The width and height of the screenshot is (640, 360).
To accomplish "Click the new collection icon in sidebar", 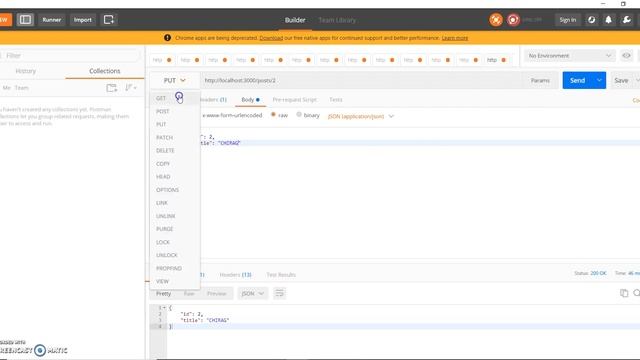I will tap(111, 88).
